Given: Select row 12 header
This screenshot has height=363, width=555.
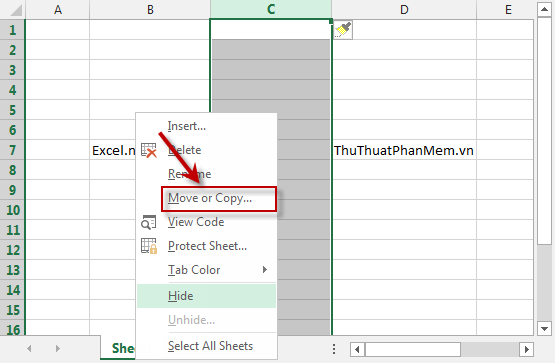Looking at the screenshot, I should (x=13, y=250).
